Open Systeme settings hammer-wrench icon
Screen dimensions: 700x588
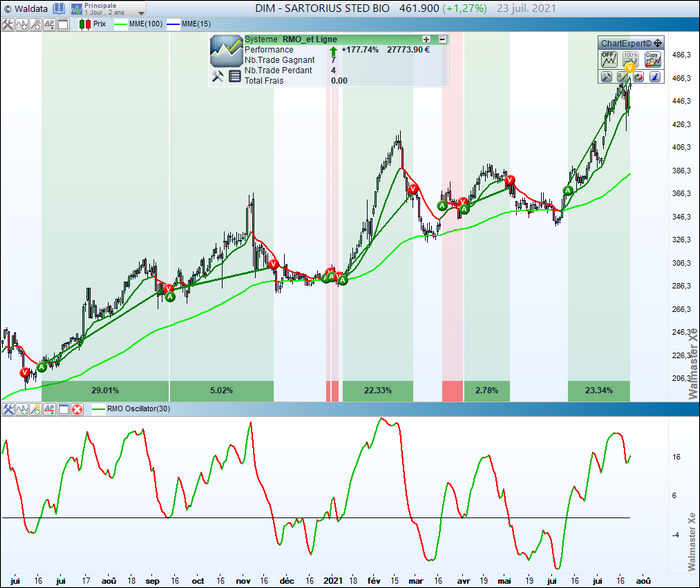(x=217, y=76)
